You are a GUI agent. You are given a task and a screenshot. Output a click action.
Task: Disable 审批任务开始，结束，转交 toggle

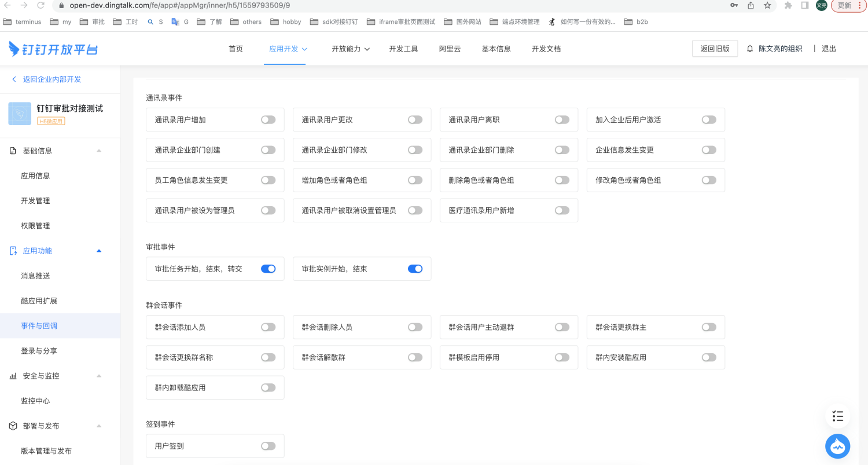(x=268, y=269)
